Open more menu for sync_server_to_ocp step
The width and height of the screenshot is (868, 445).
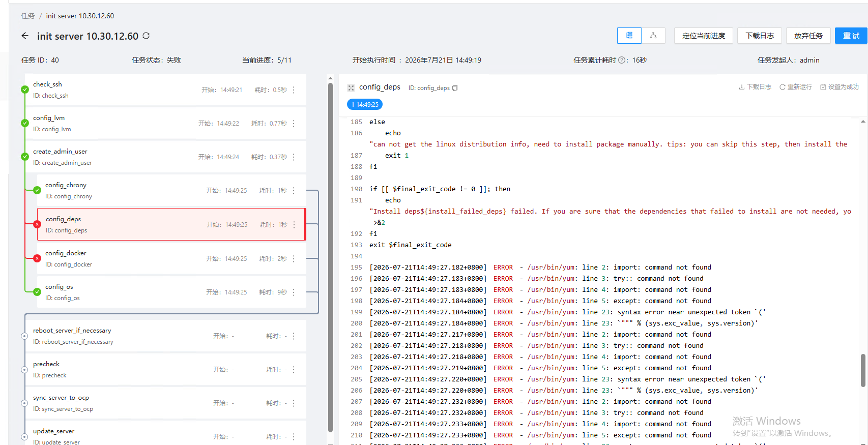(294, 403)
